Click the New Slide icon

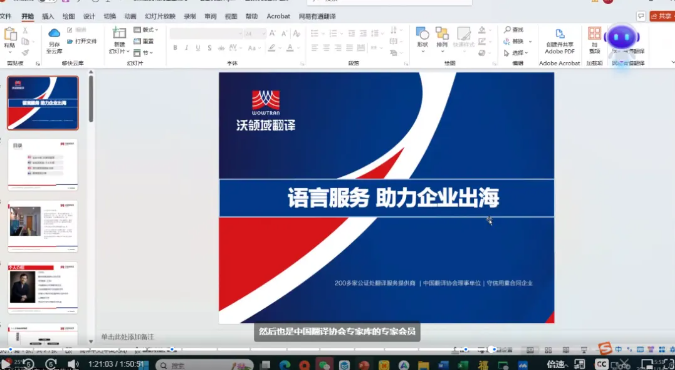pyautogui.click(x=119, y=33)
